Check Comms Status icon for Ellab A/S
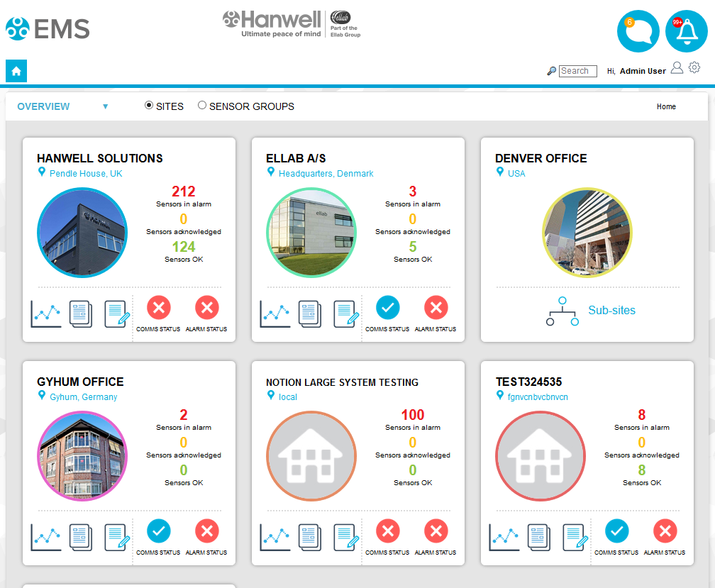 tap(387, 308)
